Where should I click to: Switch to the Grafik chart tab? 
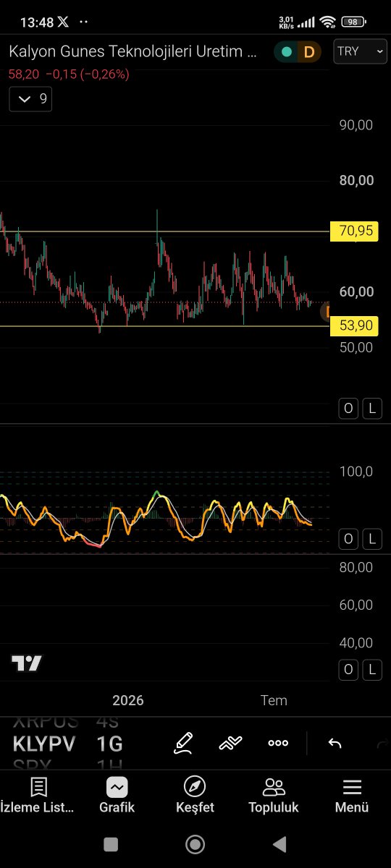click(x=117, y=795)
